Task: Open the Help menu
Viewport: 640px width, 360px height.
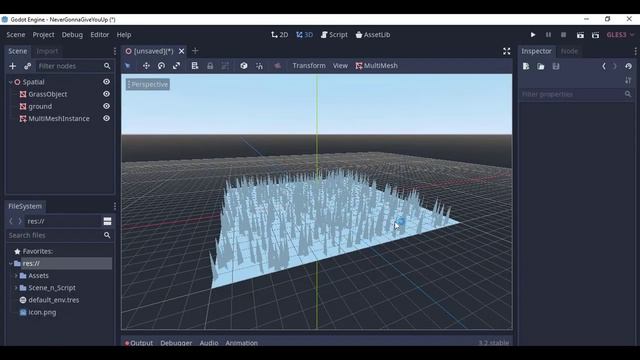Action: pos(124,35)
